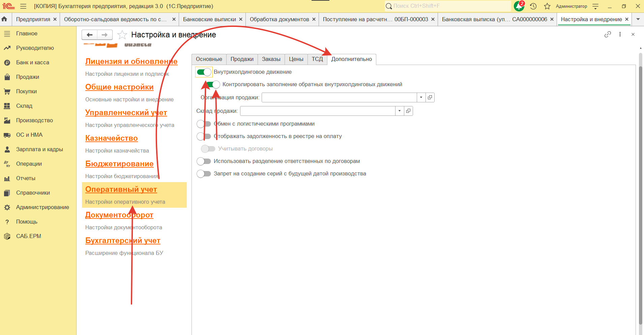Screen dimensions: 644x335
Task: Open selected Организация продажи item button
Action: coord(430,98)
